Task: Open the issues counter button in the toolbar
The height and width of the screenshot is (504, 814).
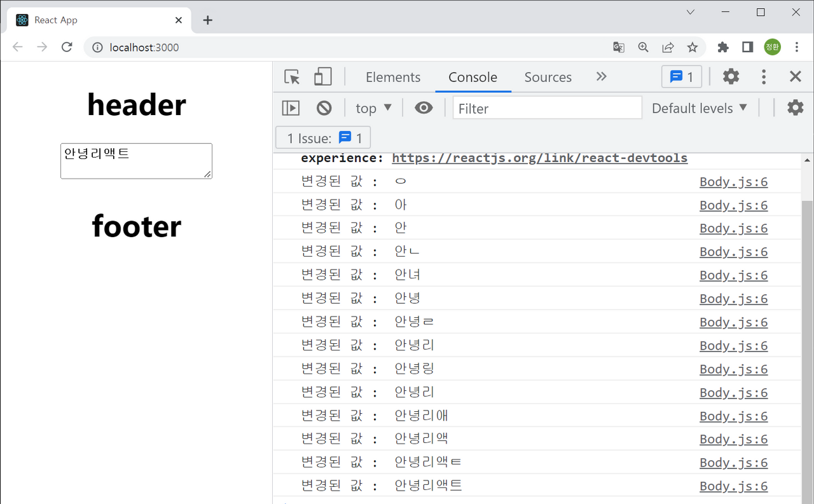Action: pos(682,77)
